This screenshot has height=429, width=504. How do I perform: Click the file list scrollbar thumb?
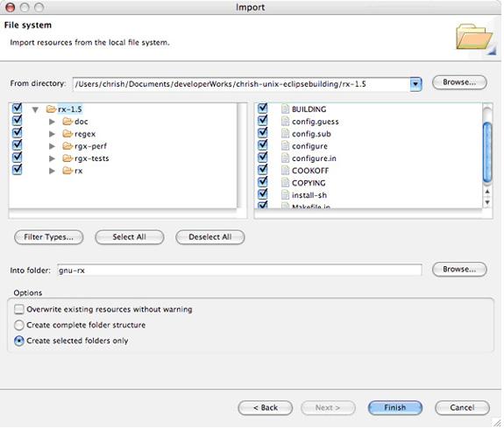(x=487, y=153)
